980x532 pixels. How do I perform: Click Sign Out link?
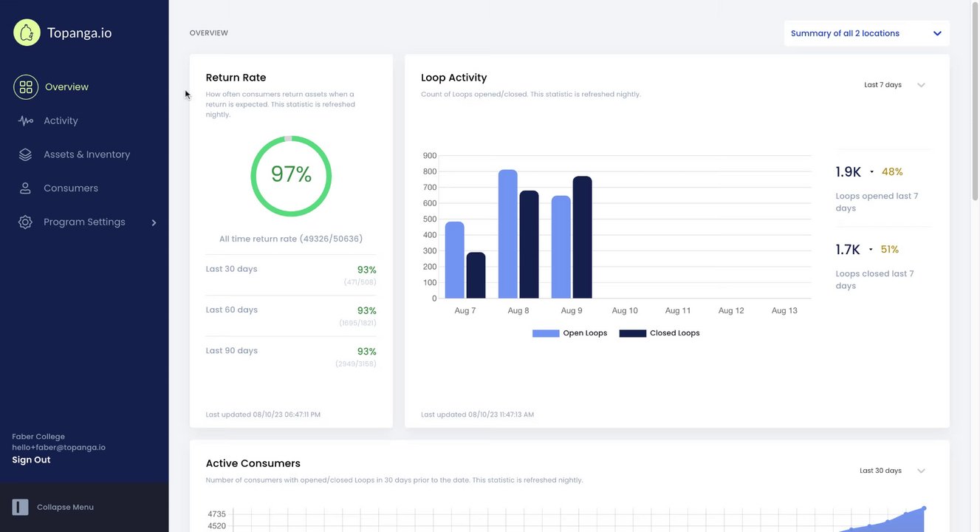(x=31, y=460)
